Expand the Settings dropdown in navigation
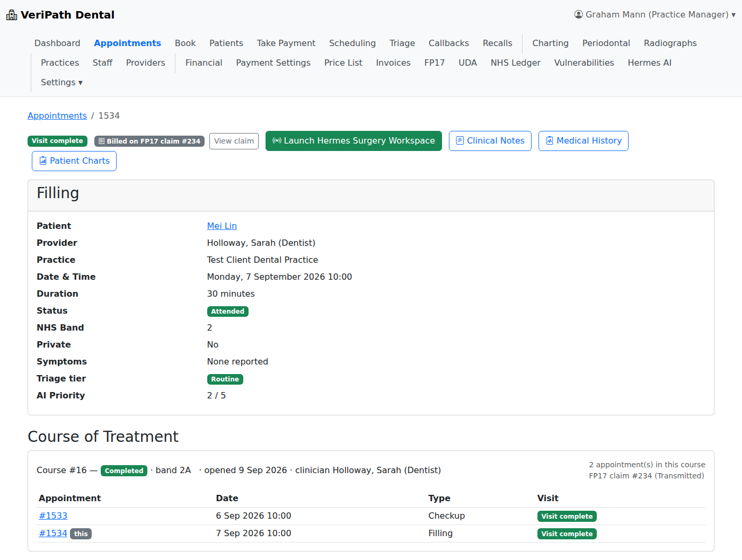This screenshot has height=560, width=742. point(61,82)
